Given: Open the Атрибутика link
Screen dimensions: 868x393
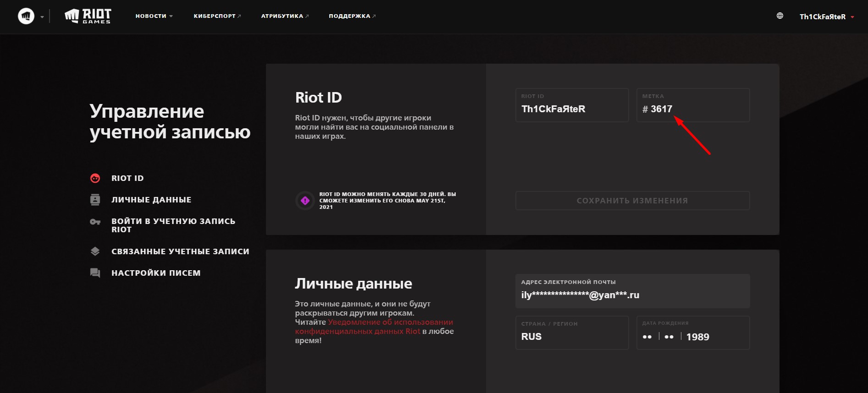Looking at the screenshot, I should [285, 16].
